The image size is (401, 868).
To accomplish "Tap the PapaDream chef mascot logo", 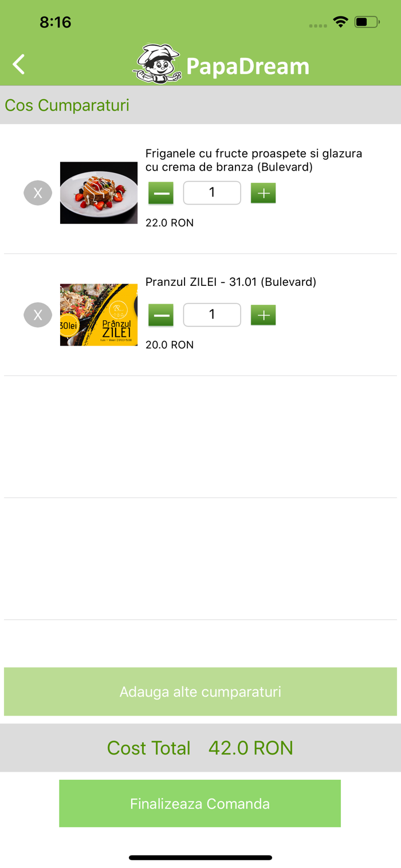I will coord(158,64).
